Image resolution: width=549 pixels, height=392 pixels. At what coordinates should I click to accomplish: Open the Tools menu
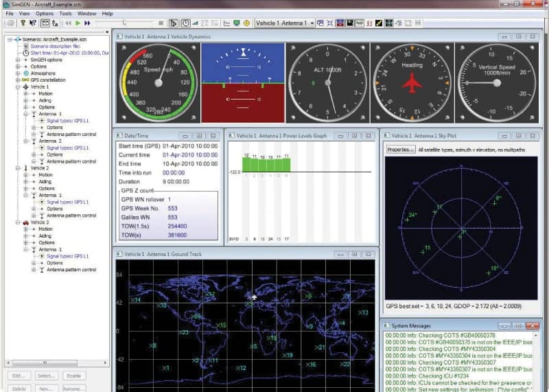(x=65, y=13)
